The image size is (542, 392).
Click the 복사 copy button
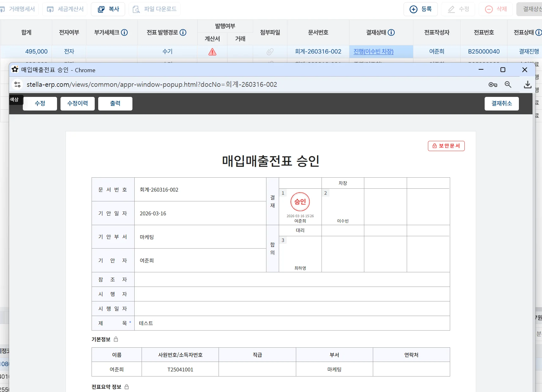[108, 9]
